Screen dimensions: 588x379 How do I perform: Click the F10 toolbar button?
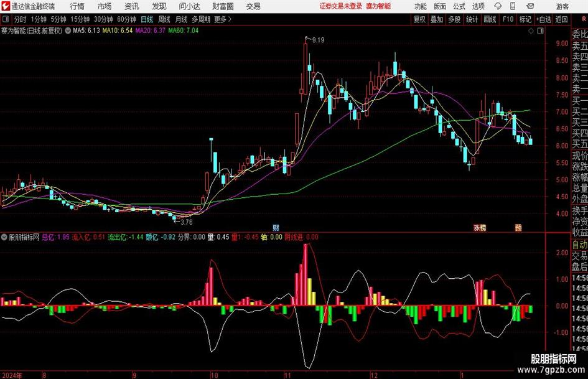[508, 19]
